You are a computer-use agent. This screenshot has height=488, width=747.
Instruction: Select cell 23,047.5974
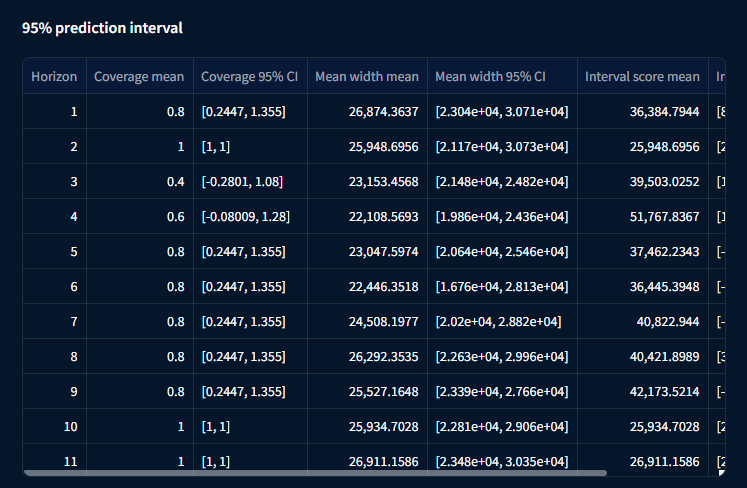pyautogui.click(x=367, y=252)
